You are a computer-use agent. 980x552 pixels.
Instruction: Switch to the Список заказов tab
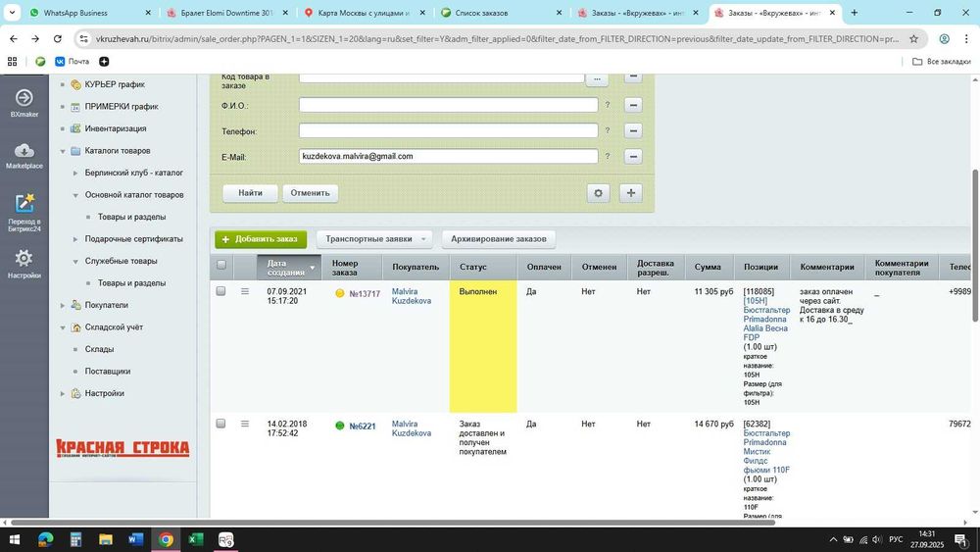point(501,13)
